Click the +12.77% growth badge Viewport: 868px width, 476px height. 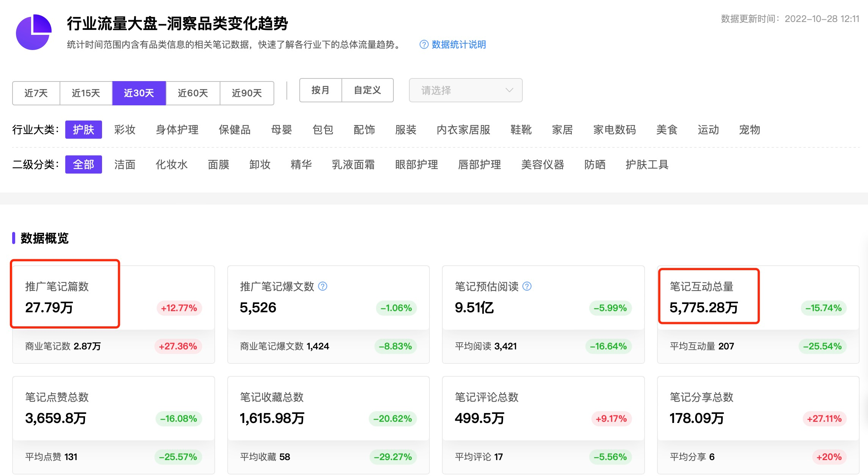point(179,308)
